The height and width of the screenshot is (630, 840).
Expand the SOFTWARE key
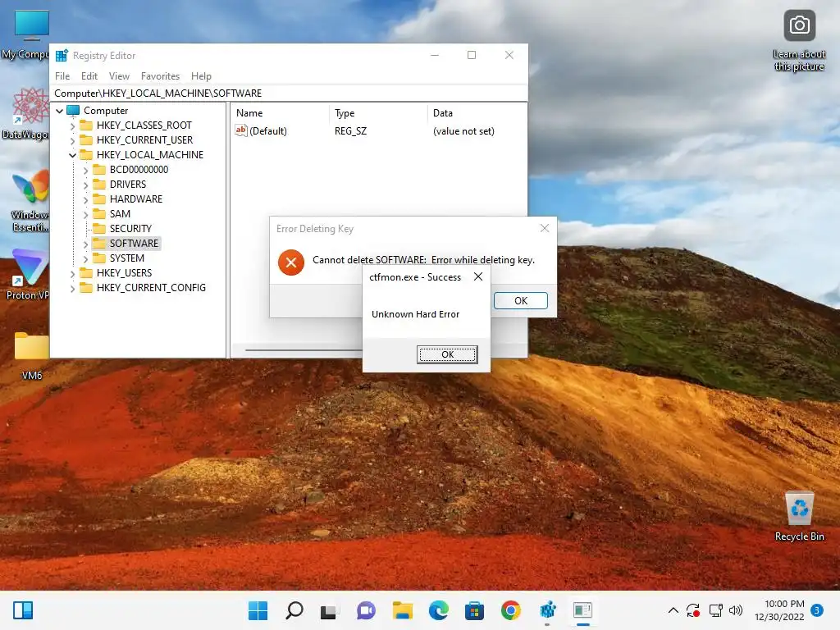(x=85, y=244)
